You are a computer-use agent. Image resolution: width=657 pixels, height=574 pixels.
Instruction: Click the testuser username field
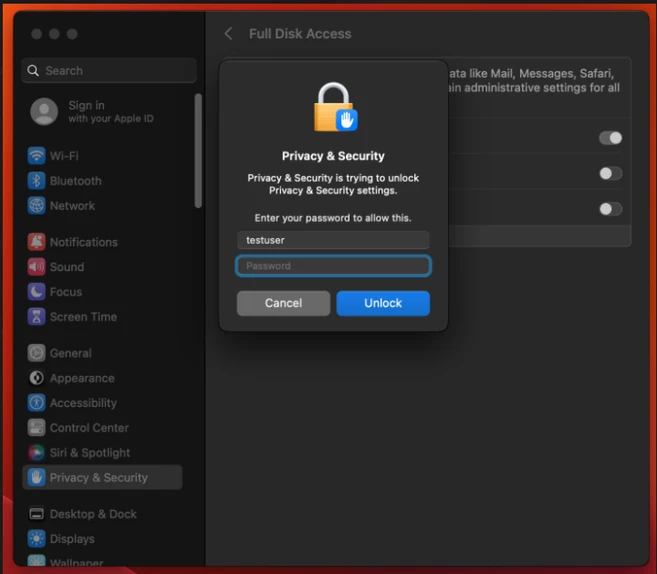[x=333, y=240]
